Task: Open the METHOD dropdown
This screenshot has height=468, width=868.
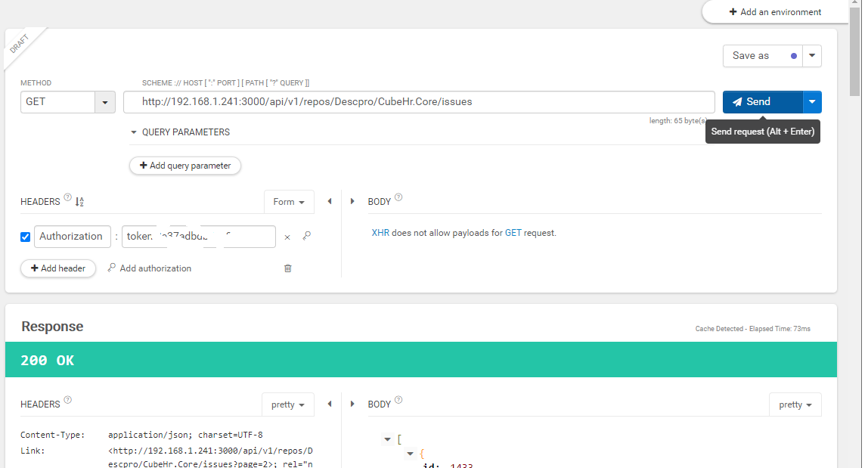Action: coord(104,102)
